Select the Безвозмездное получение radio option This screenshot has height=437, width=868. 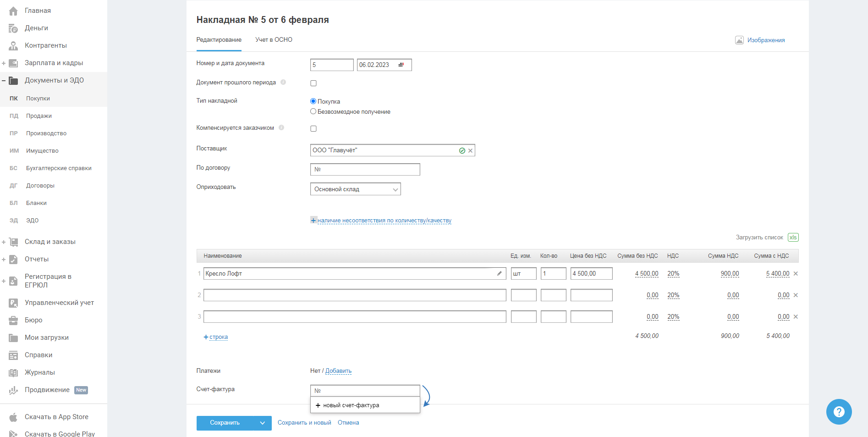pos(313,111)
